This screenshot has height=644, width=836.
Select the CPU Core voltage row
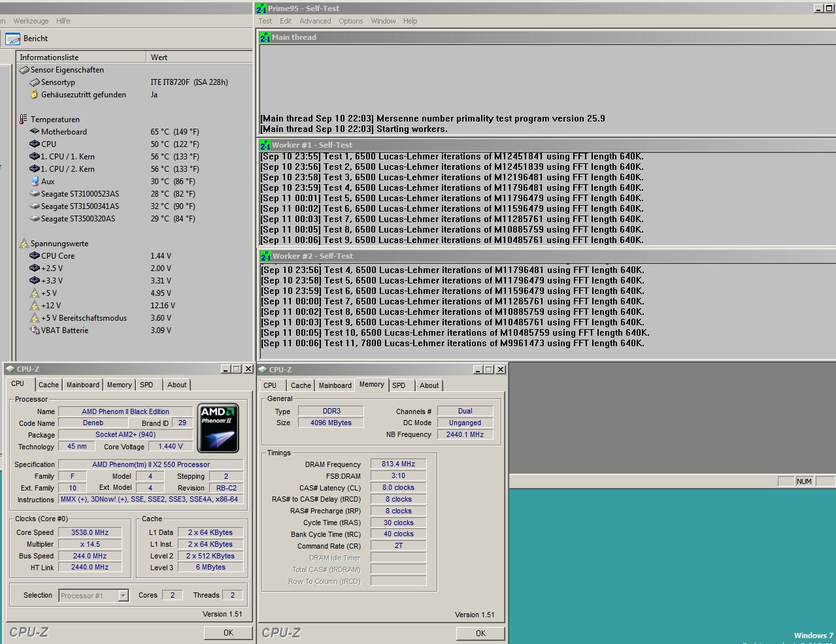58,256
